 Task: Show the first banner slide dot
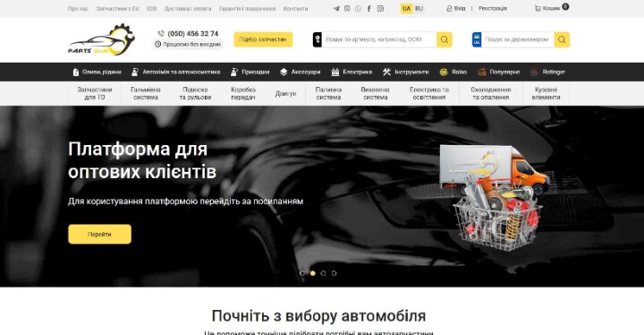point(302,273)
